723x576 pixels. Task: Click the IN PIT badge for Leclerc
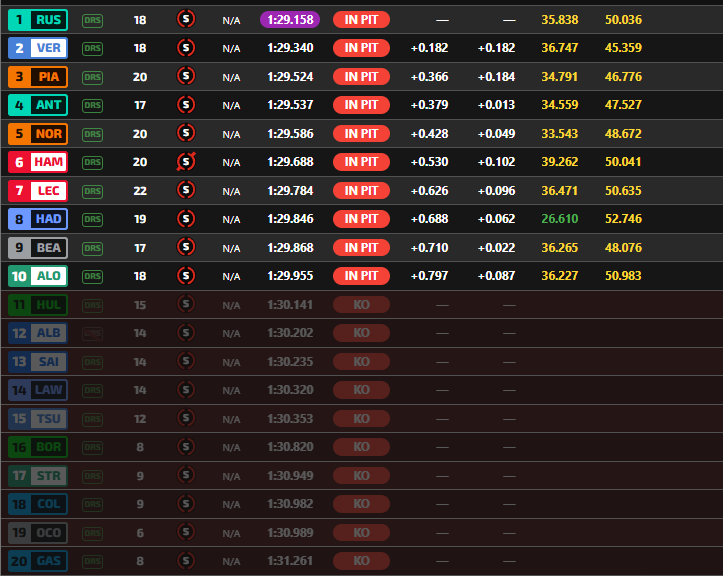361,190
